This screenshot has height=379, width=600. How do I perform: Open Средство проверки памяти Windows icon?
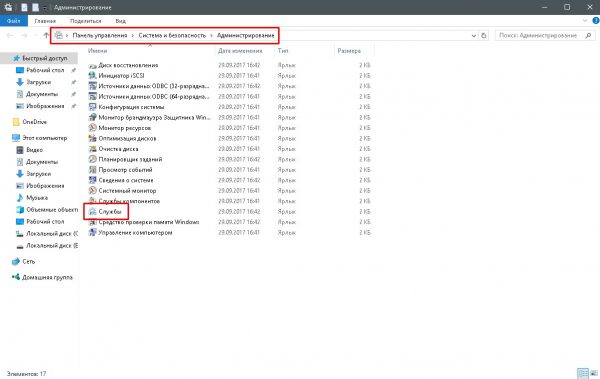[x=93, y=222]
